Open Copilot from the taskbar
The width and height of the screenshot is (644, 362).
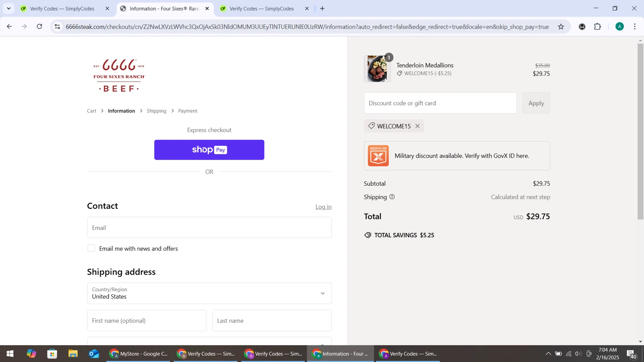pos(31,354)
